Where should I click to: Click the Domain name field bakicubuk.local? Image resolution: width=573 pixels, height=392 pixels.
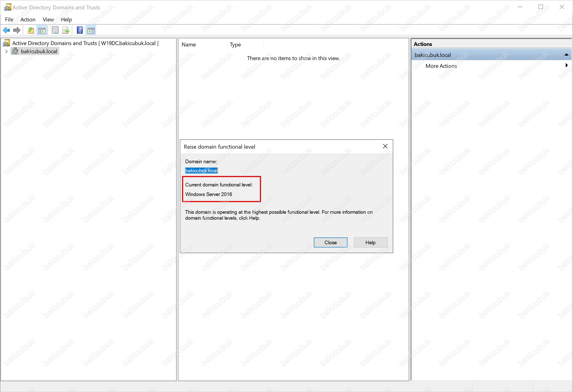[x=201, y=171]
